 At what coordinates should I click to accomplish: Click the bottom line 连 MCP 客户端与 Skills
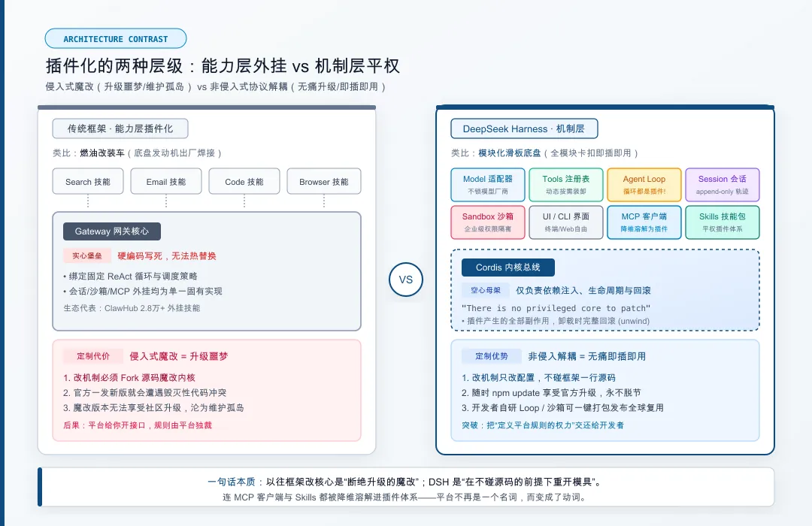404,497
